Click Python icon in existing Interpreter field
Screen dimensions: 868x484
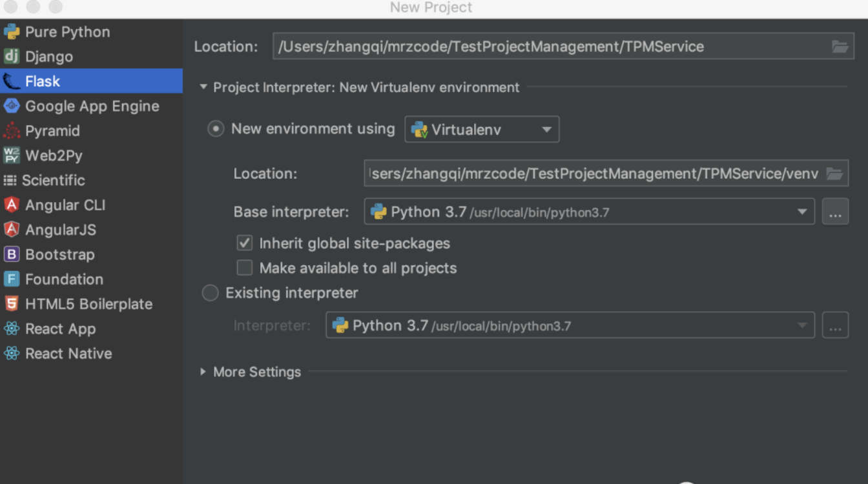[340, 326]
